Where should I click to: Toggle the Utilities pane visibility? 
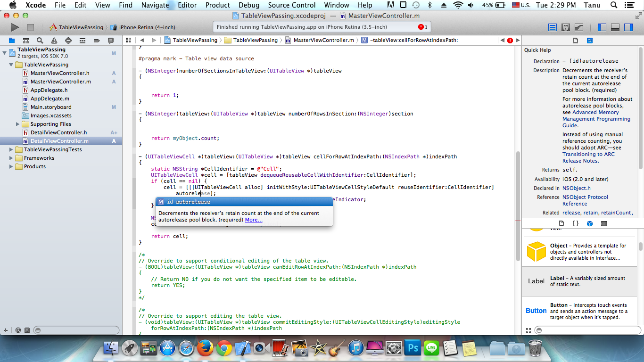628,27
